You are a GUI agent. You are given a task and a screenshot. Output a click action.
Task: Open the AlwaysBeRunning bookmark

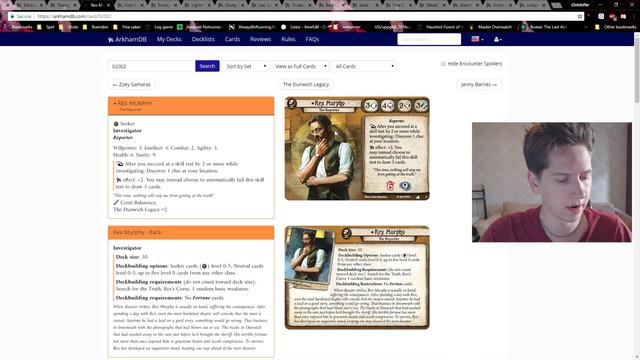(x=252, y=27)
